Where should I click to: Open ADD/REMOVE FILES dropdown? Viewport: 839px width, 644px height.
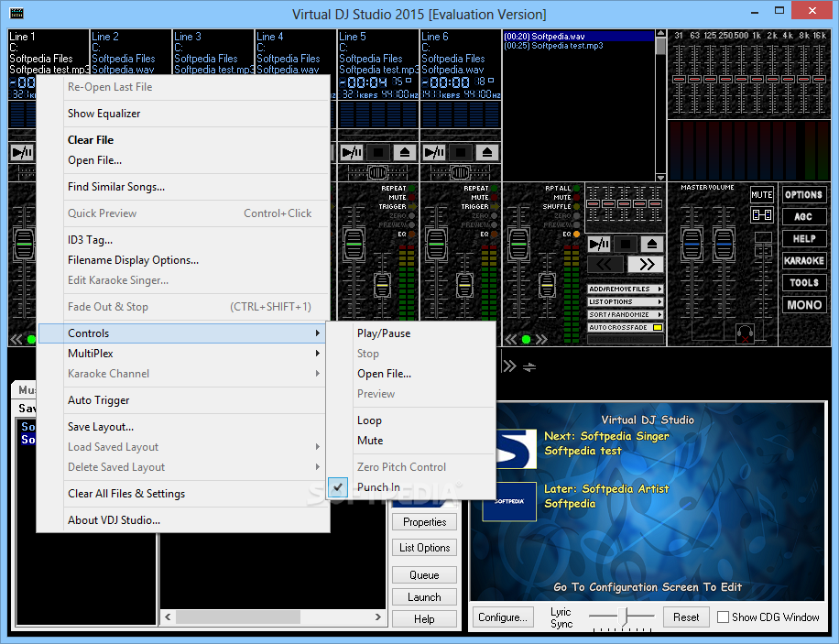click(x=626, y=289)
